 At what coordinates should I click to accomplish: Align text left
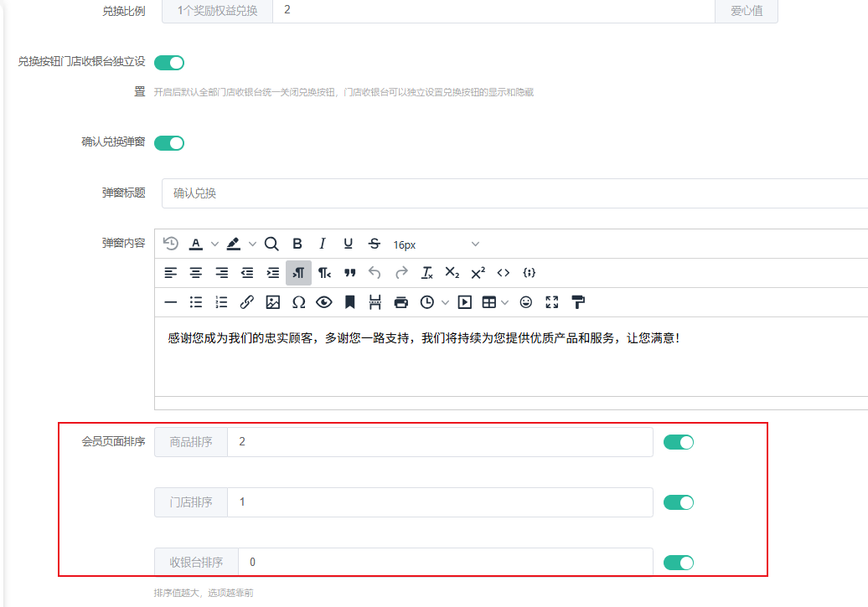(171, 273)
